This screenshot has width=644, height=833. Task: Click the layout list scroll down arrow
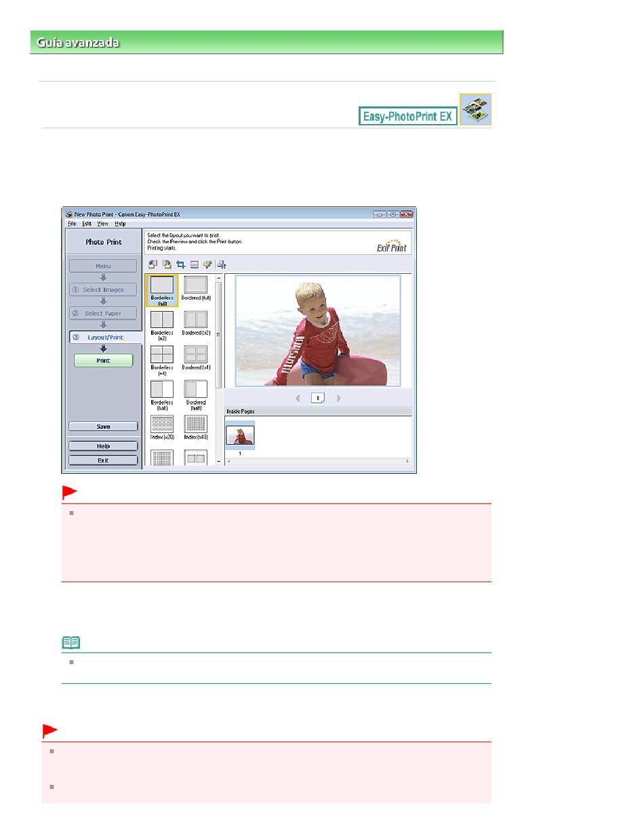pyautogui.click(x=218, y=462)
